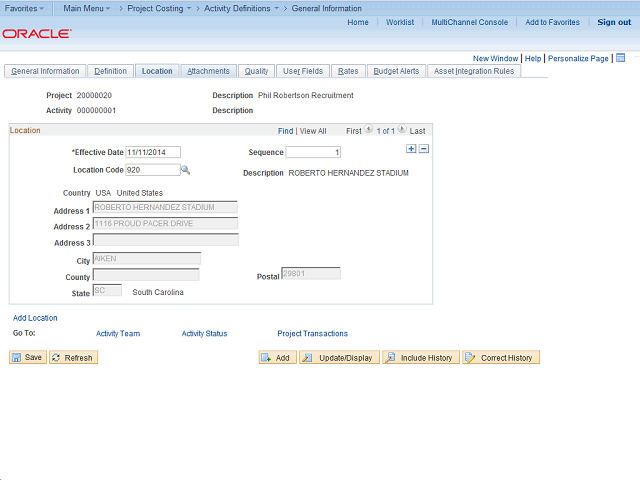Click the General Information breadcrumb
This screenshot has height=480, width=640.
click(327, 8)
